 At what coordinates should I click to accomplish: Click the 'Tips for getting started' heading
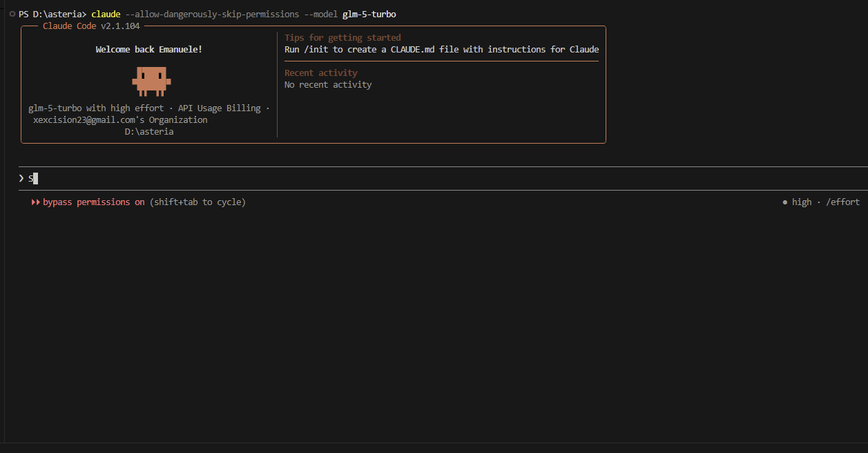[x=343, y=38]
